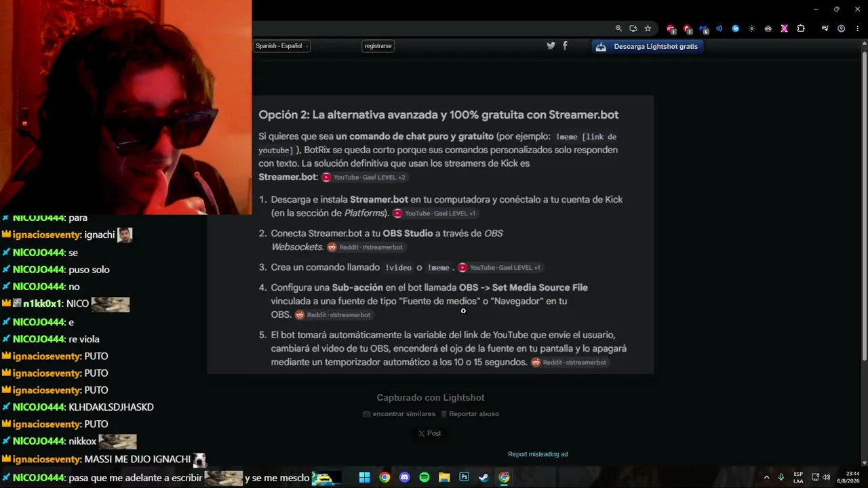The height and width of the screenshot is (488, 868).
Task: Click the Report misleading ad link
Action: pos(538,454)
